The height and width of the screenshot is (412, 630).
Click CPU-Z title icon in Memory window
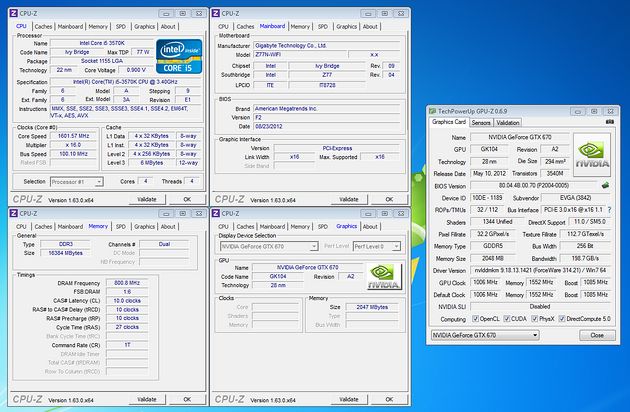[x=14, y=213]
